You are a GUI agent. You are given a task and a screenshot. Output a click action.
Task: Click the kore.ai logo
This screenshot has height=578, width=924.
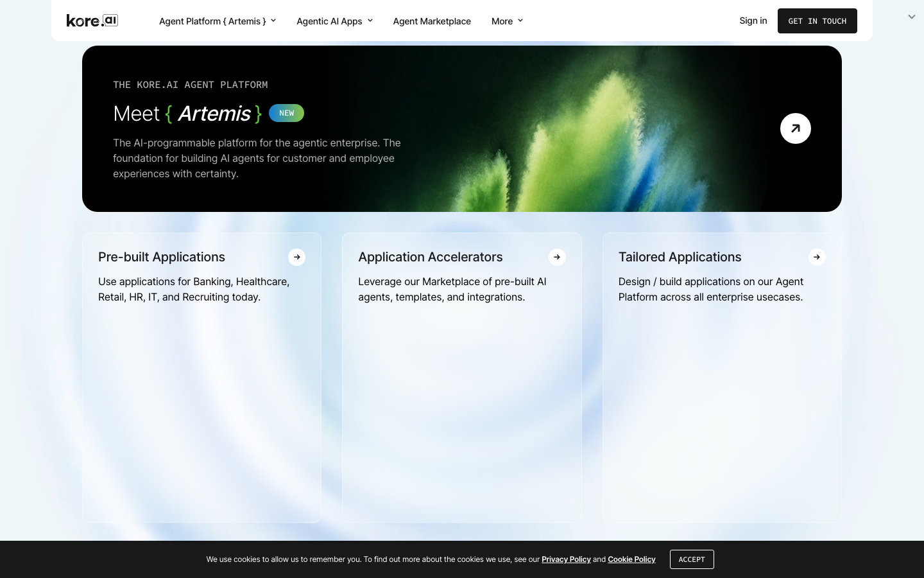point(92,21)
